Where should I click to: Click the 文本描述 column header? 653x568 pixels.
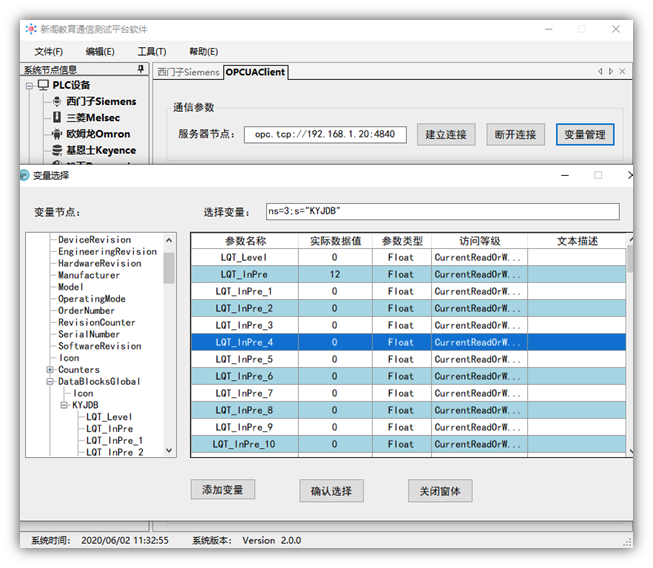(577, 241)
